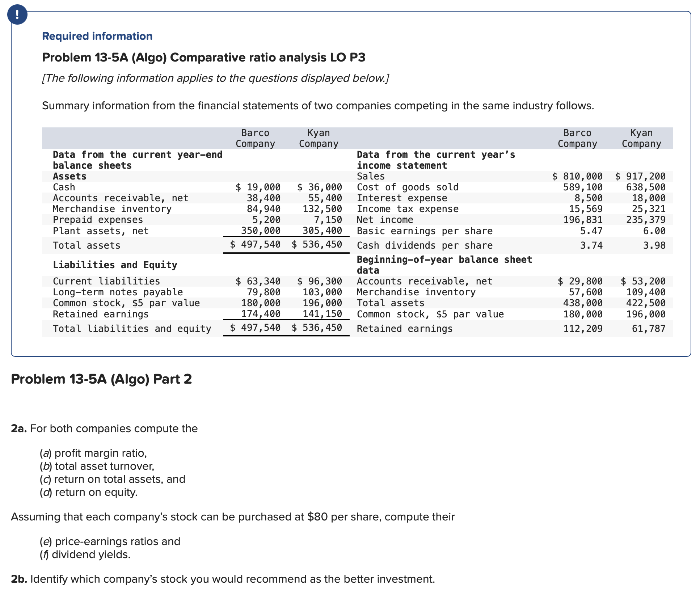This screenshot has height=595, width=700.
Task: Click Kyan's Retained earnings 141,150 value
Action: [322, 314]
